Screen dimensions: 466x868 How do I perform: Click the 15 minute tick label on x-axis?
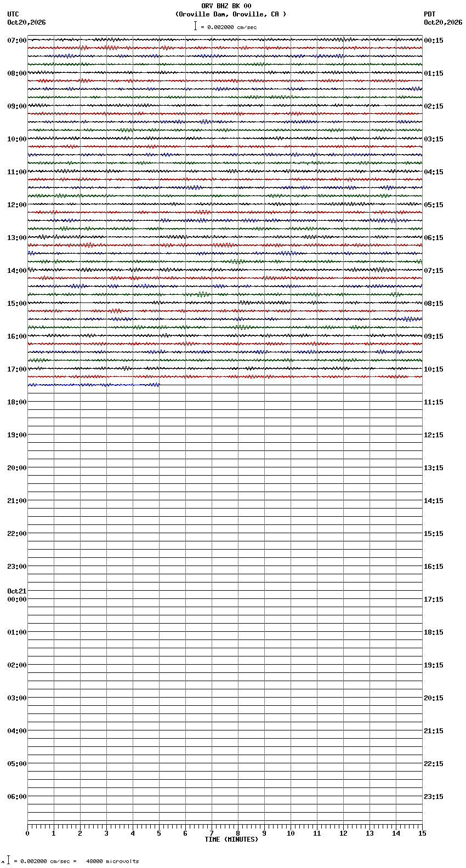422,833
